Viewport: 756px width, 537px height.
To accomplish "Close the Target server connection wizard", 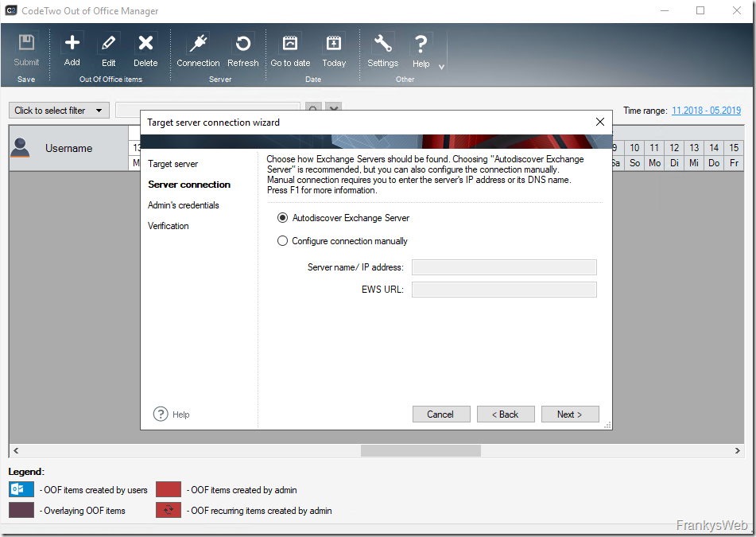I will [x=599, y=122].
